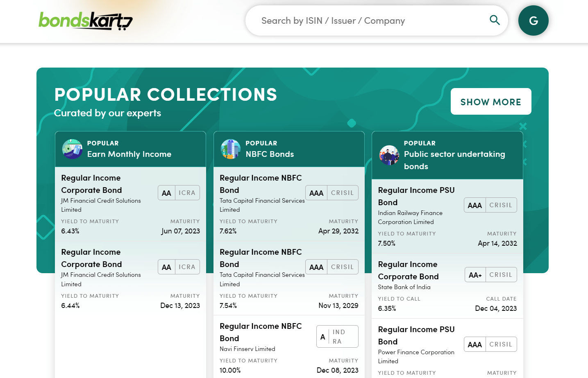This screenshot has height=378, width=588.
Task: Open Power Finance Corporation PSU bond
Action: click(447, 349)
